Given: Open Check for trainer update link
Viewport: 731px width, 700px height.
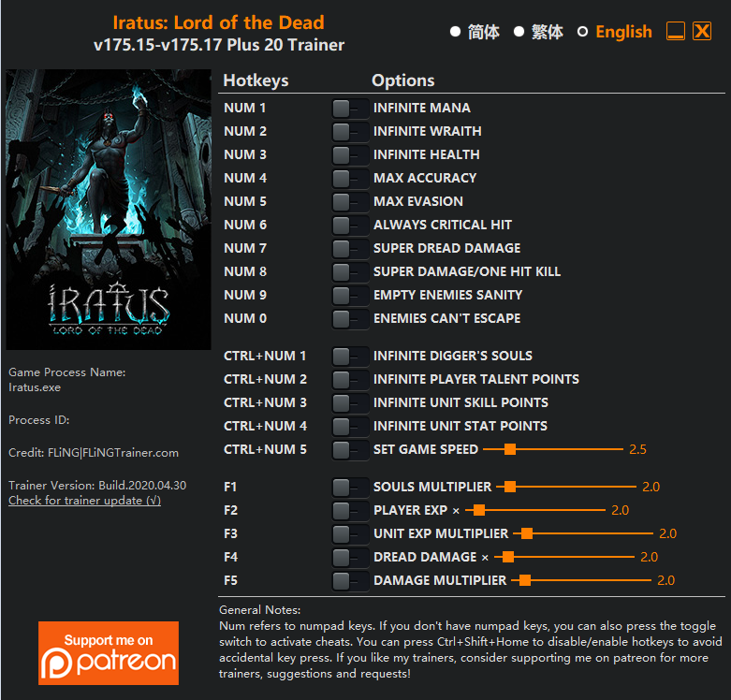Looking at the screenshot, I should pos(85,501).
